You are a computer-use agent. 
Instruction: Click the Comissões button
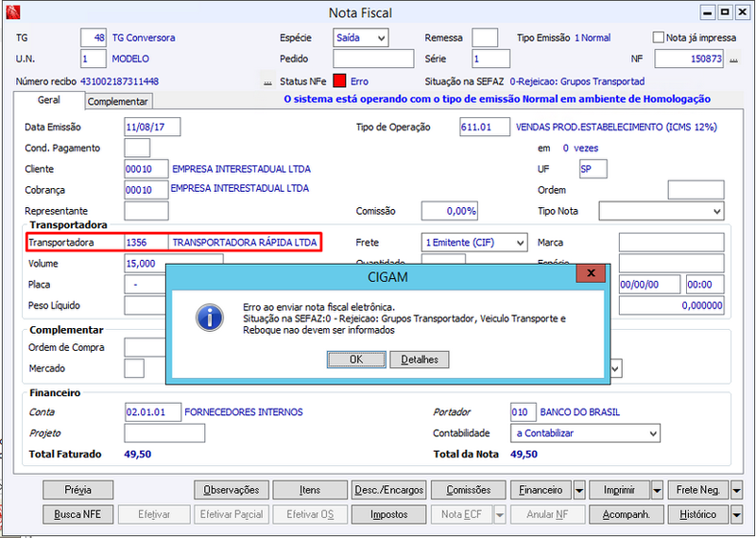[x=468, y=490]
